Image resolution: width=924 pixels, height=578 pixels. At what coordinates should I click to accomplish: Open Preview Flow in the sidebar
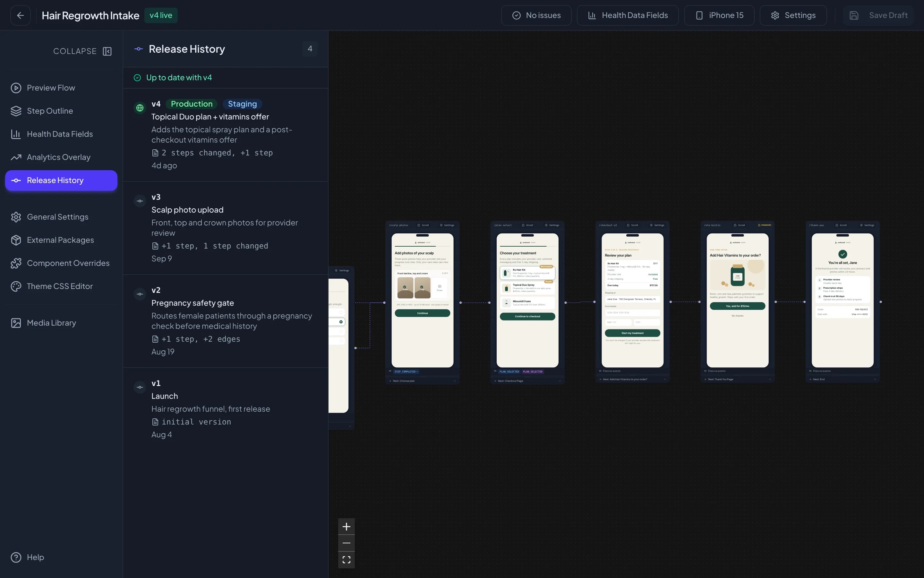61,88
